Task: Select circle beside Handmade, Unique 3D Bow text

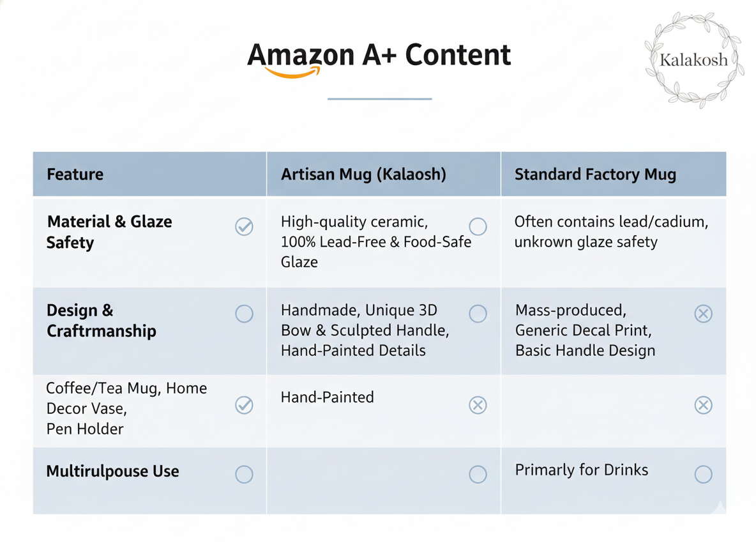Action: pos(478,314)
